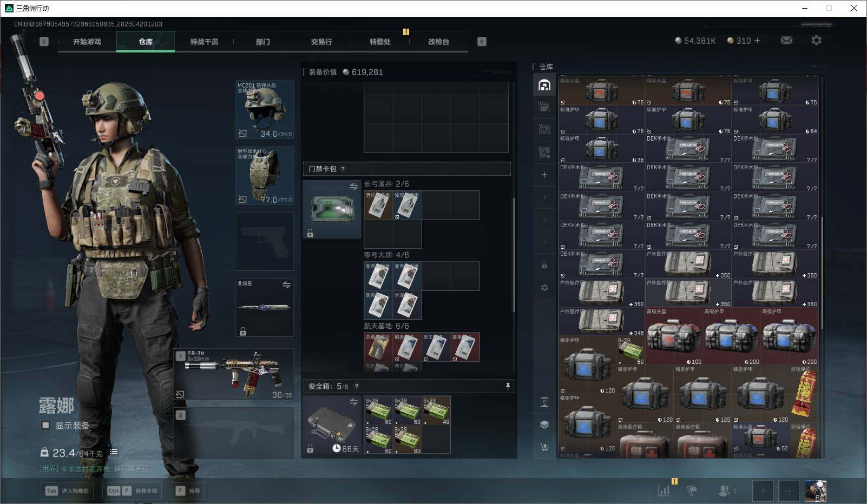This screenshot has height=504, width=867.
Task: Open the bar-chart stats icon in bottom bar
Action: pyautogui.click(x=664, y=490)
